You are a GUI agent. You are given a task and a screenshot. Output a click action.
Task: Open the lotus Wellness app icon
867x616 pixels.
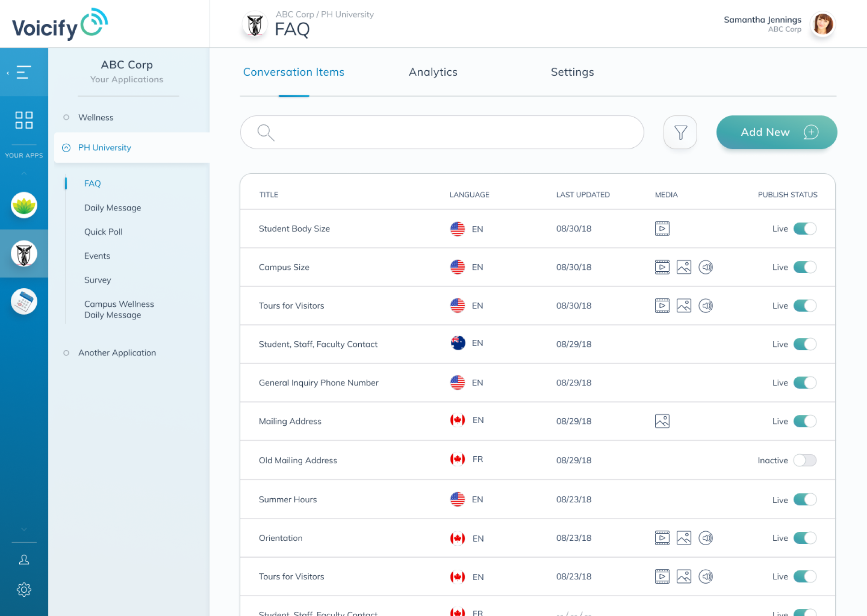click(x=24, y=205)
